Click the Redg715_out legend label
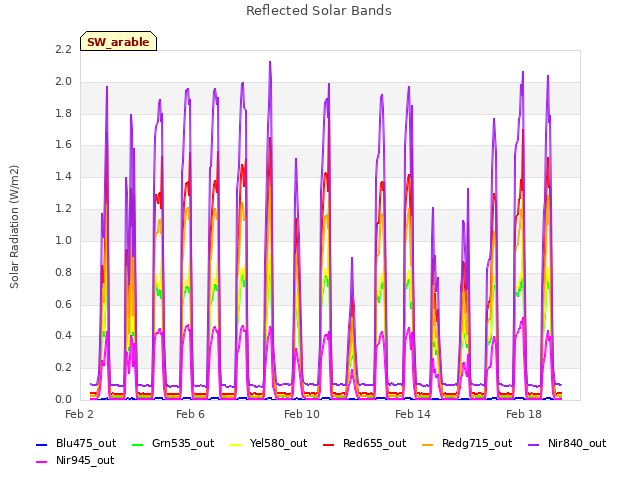640x480 pixels. pos(477,443)
